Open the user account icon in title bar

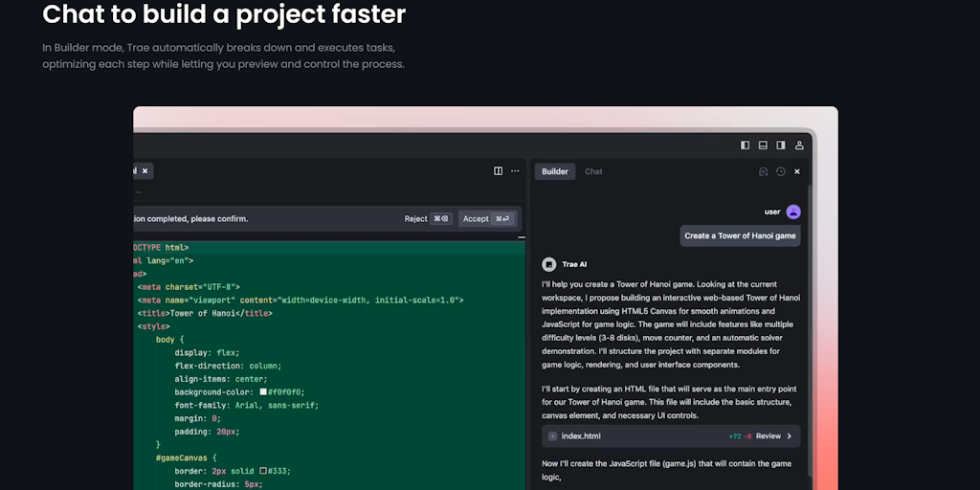click(x=799, y=145)
